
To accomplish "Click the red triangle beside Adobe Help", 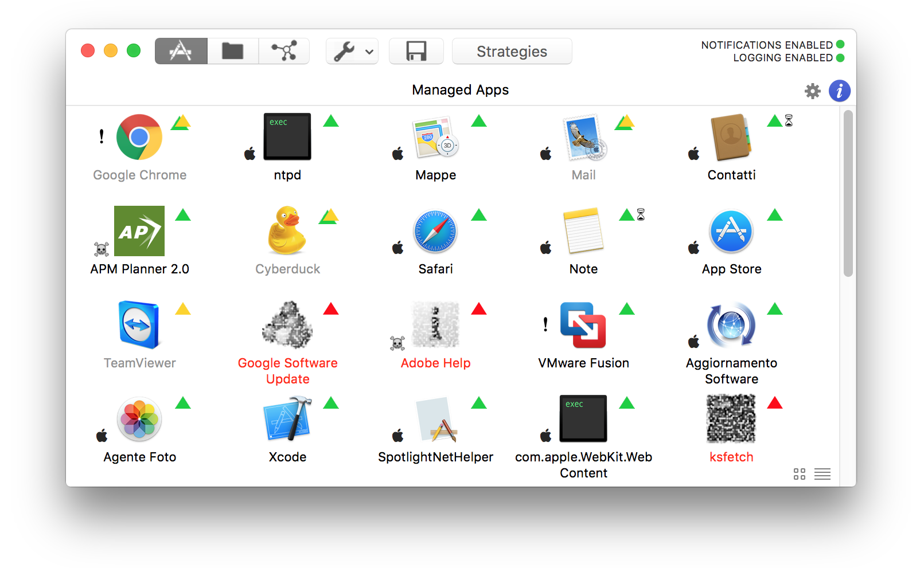I will pyautogui.click(x=479, y=309).
